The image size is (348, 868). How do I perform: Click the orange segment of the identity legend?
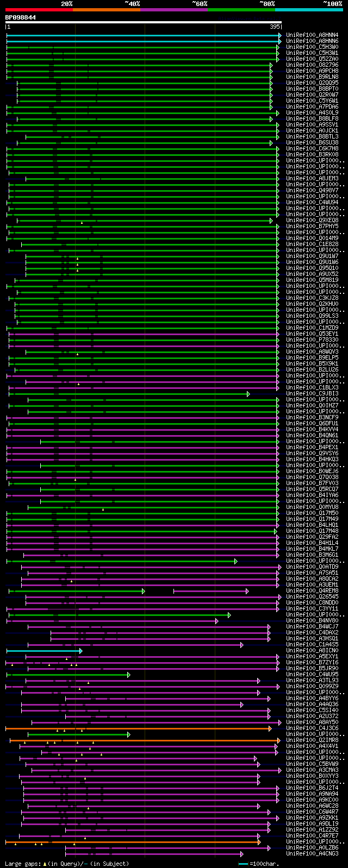coord(107,10)
